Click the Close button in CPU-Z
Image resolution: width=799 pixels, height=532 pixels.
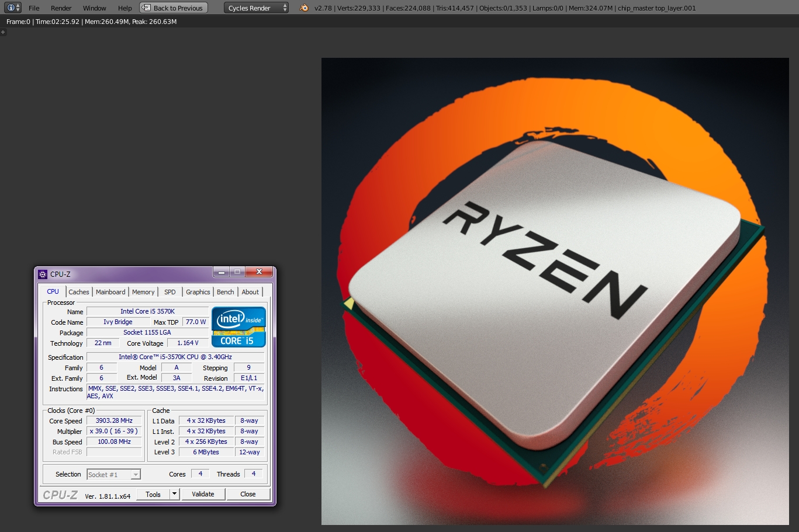[248, 494]
